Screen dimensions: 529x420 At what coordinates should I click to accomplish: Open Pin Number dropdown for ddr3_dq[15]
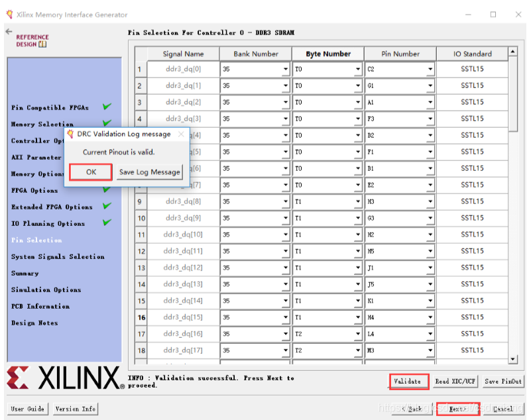click(430, 317)
